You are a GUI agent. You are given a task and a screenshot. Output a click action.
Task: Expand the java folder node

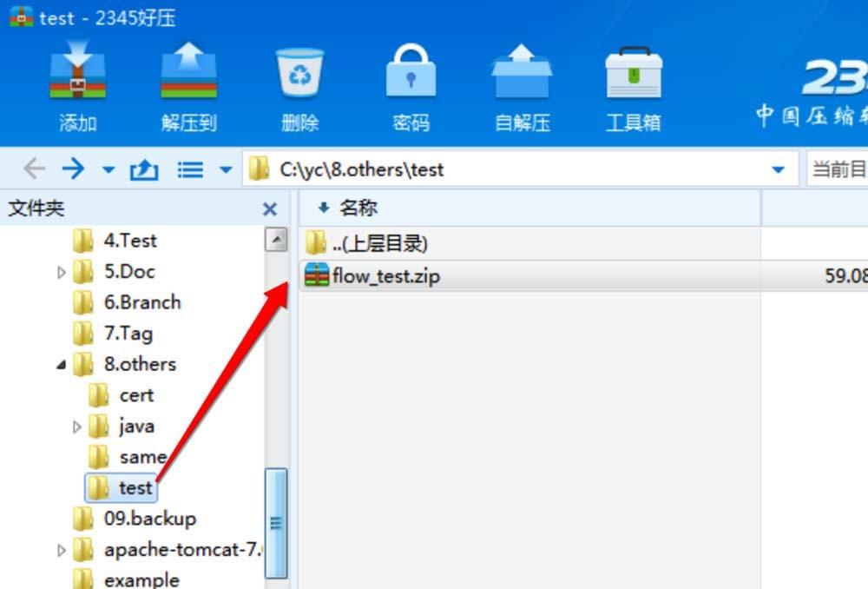click(x=77, y=427)
